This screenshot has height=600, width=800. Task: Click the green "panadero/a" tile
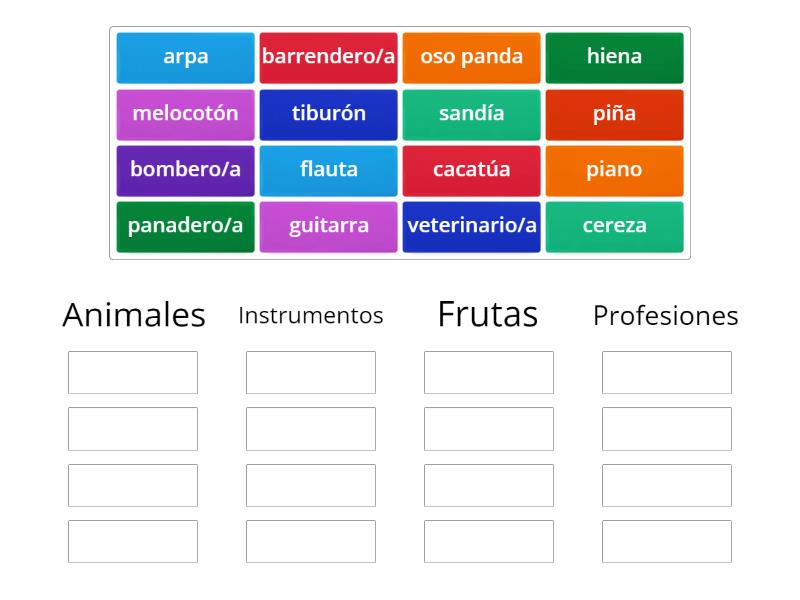tap(185, 226)
